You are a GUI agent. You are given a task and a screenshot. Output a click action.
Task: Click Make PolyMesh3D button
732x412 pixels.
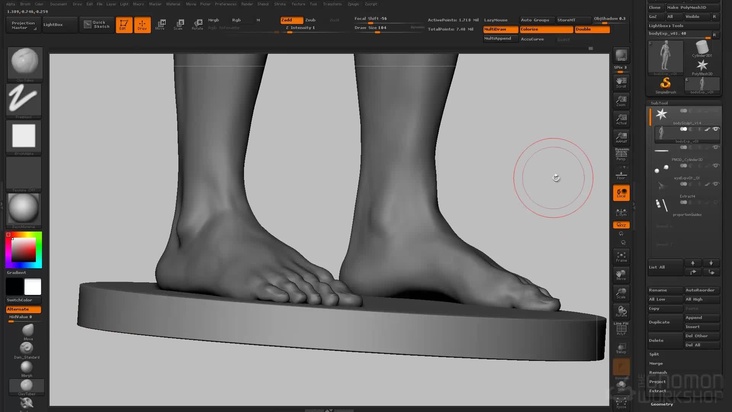693,7
